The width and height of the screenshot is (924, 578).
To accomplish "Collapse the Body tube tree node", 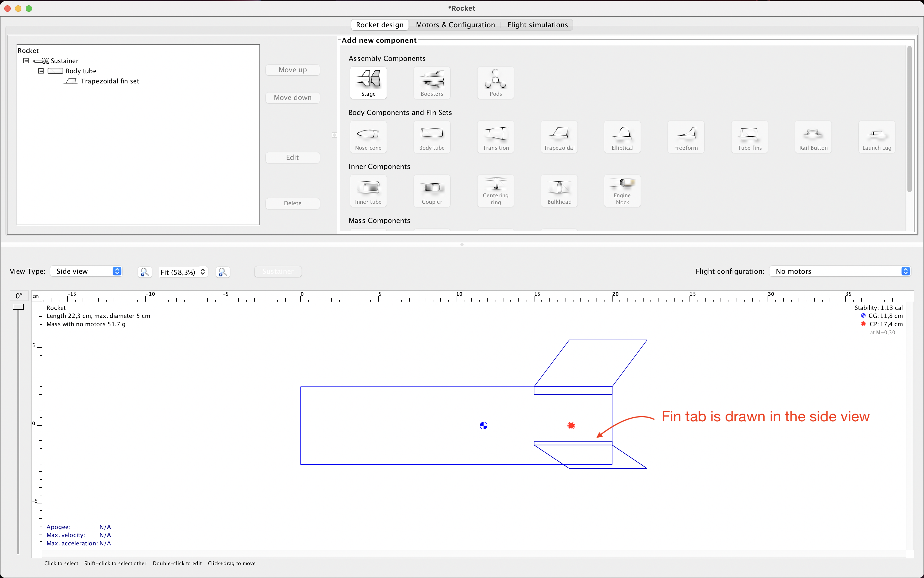I will point(41,71).
